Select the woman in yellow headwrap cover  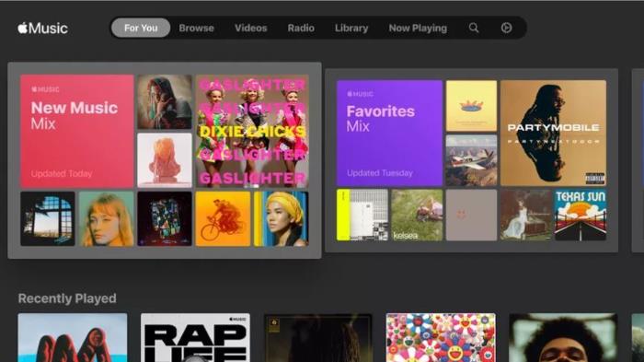(x=281, y=218)
